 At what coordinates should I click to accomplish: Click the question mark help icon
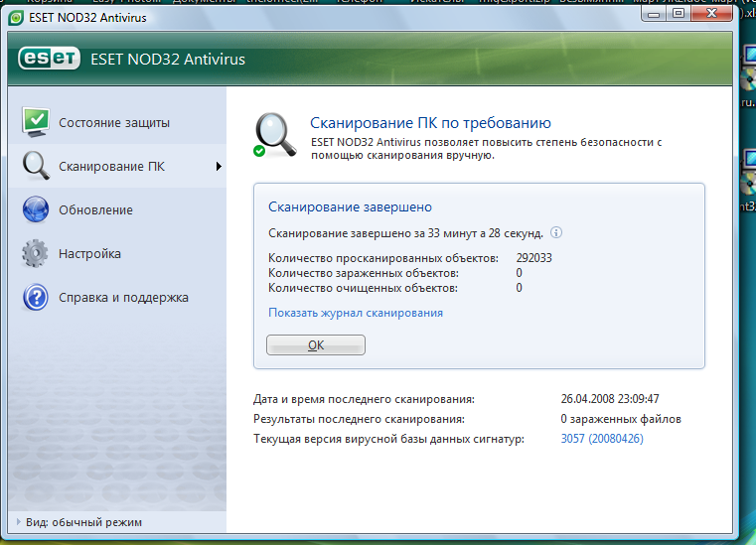[36, 297]
